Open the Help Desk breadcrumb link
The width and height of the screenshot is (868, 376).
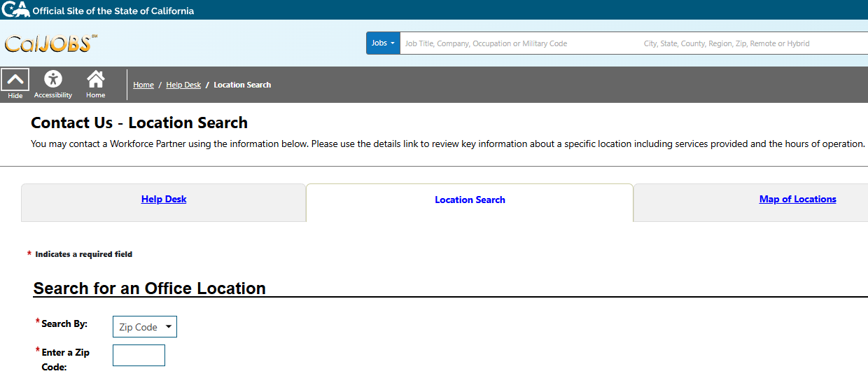coord(183,85)
